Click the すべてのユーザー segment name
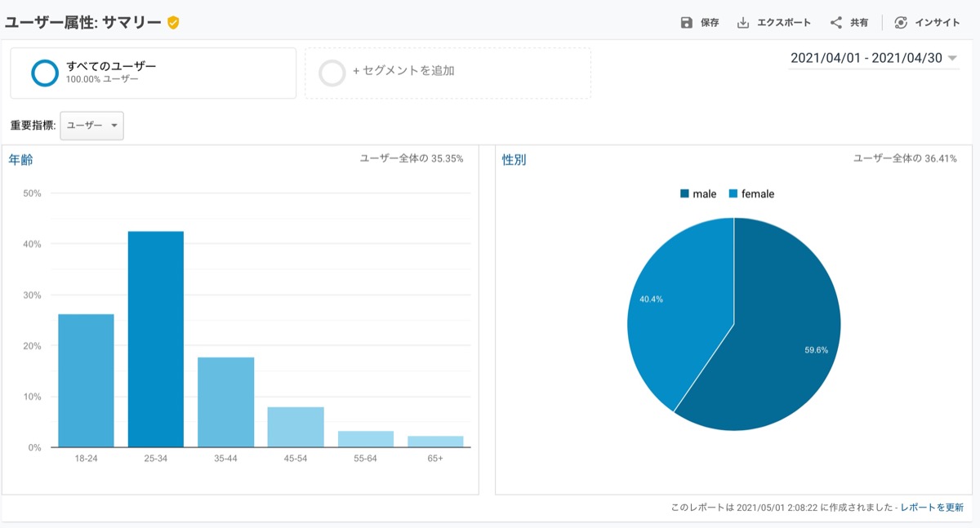Screen dimensions: 980x528 click(x=111, y=66)
